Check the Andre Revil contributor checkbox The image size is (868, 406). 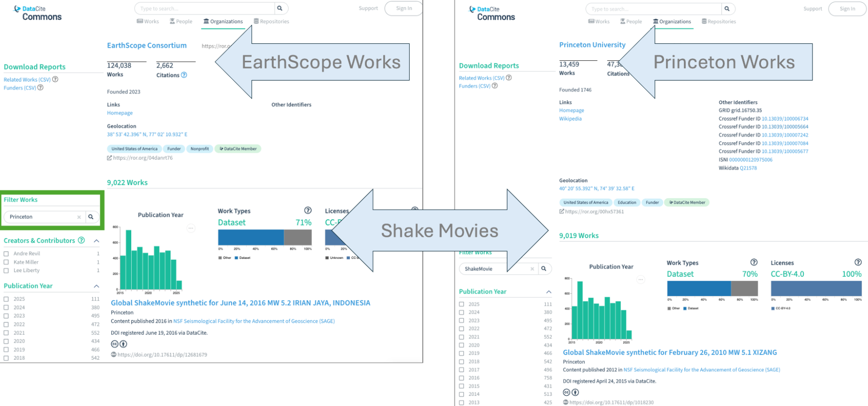(x=6, y=254)
